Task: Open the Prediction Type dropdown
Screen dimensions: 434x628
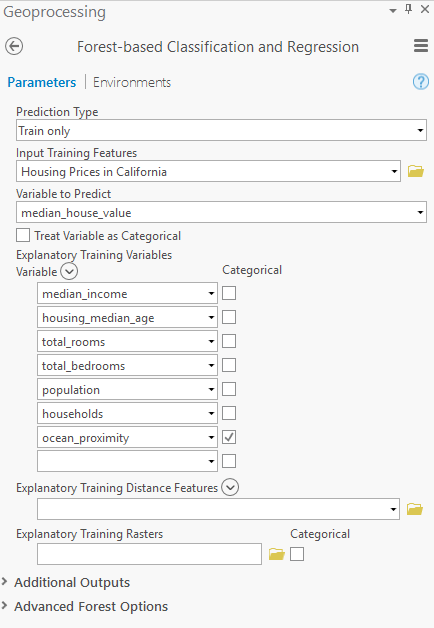Action: [221, 130]
